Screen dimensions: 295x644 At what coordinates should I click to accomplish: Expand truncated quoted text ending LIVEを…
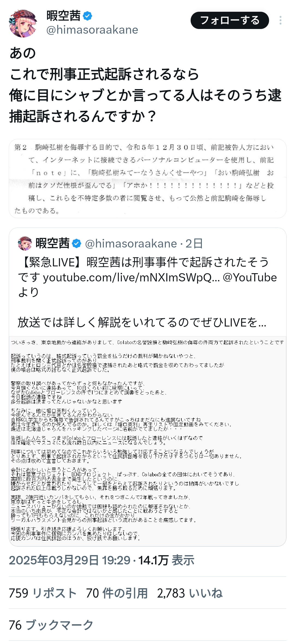[142, 322]
